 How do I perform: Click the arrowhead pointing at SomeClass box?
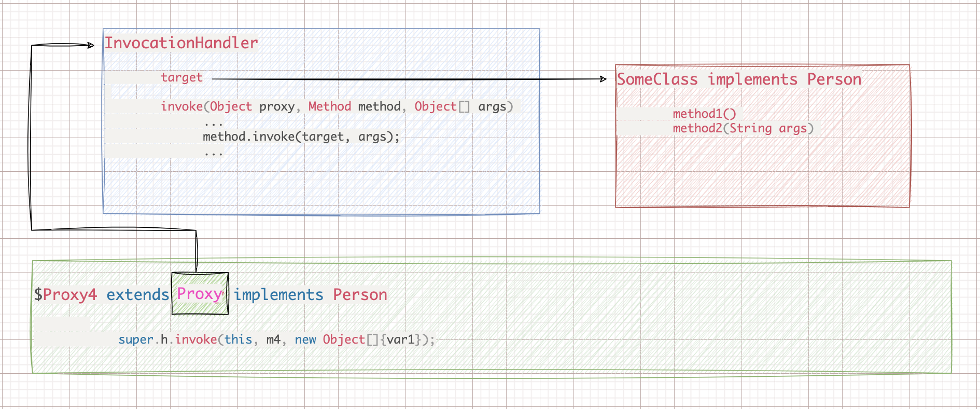click(x=603, y=79)
